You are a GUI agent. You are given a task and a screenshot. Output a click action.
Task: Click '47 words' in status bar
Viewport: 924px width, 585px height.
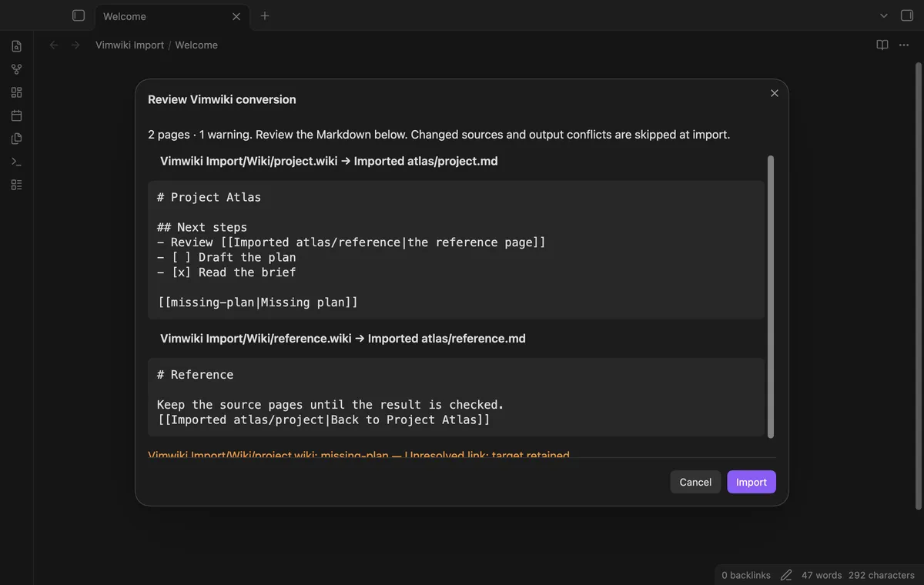822,575
